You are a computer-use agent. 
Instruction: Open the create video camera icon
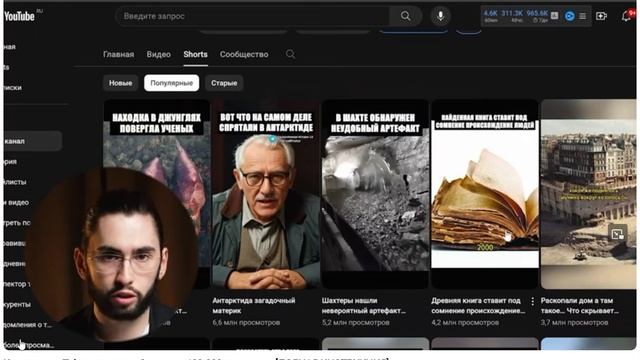click(601, 16)
